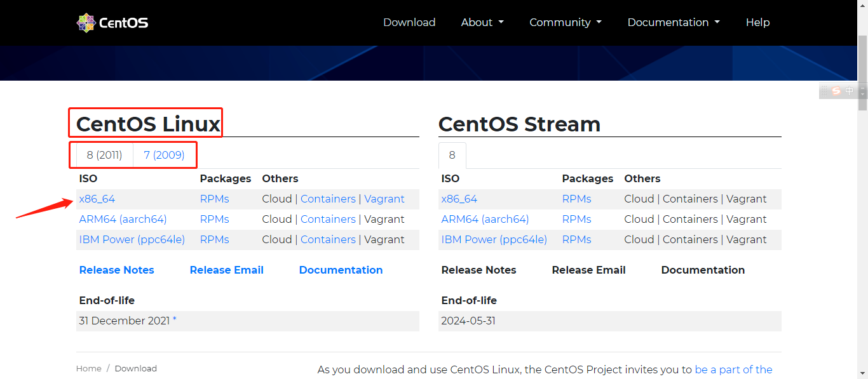
Task: Open the Help menu item
Action: tap(757, 22)
